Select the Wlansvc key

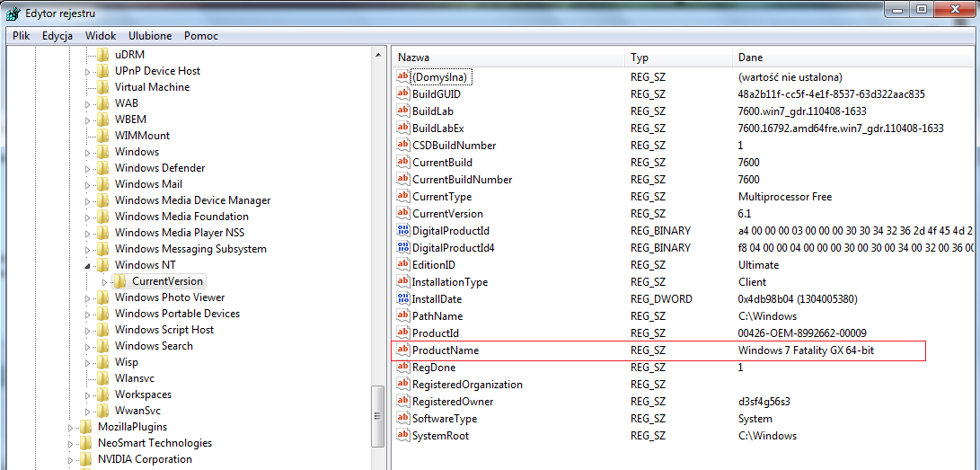135,378
